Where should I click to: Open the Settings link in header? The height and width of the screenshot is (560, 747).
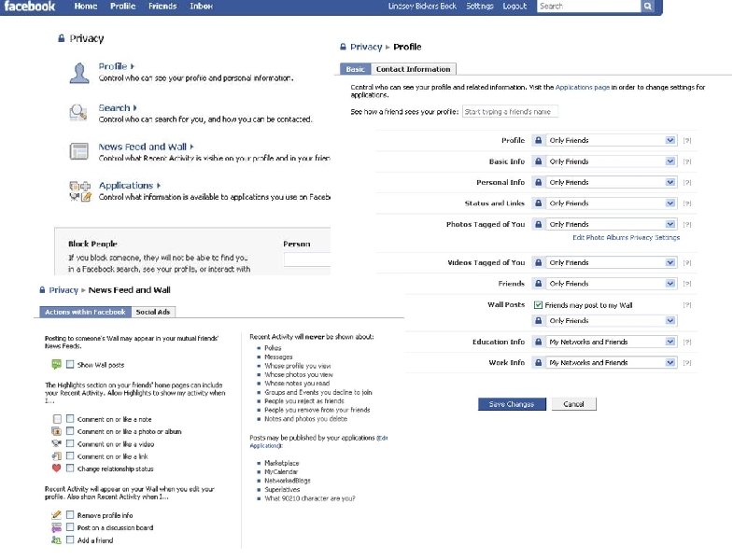[x=480, y=7]
